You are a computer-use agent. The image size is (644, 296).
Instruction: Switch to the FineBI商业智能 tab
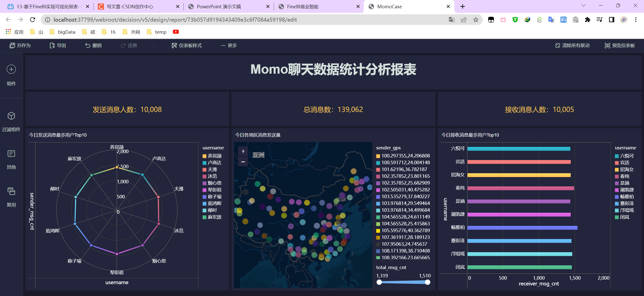(302, 7)
